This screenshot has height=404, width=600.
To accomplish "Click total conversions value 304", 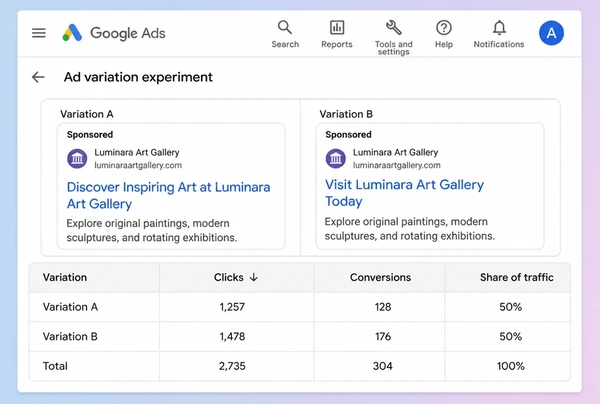I will [383, 366].
